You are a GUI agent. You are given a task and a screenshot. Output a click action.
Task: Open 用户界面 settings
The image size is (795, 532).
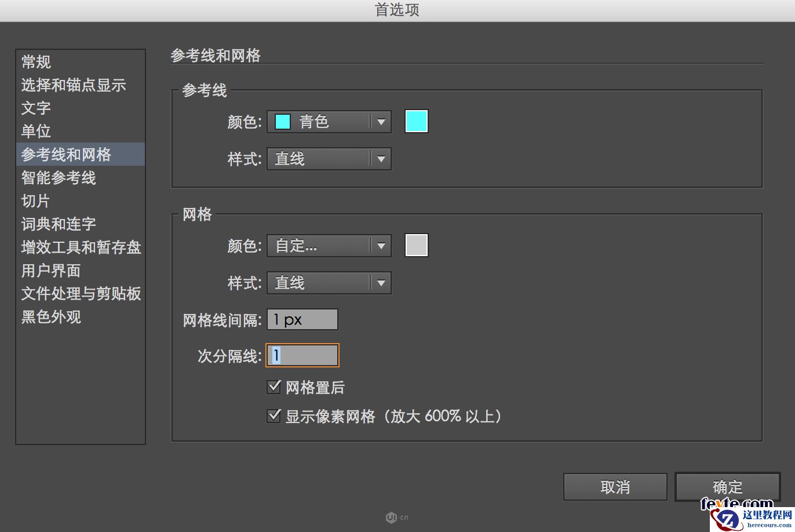[50, 271]
